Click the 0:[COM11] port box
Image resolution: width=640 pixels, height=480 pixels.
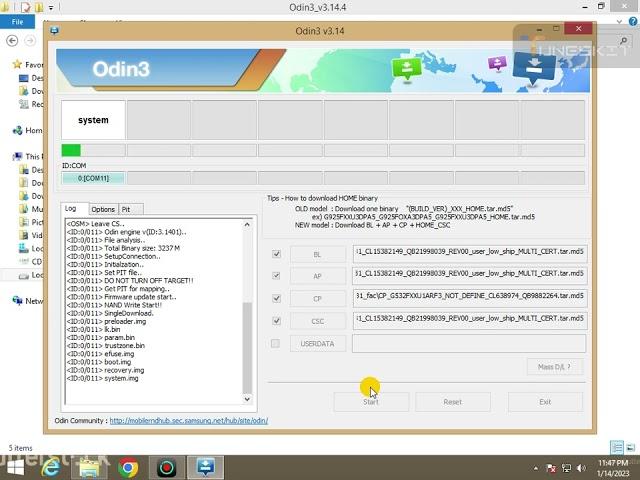point(93,178)
